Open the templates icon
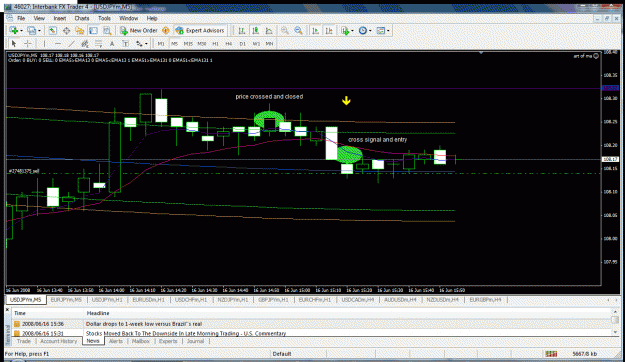The height and width of the screenshot is (362, 625). 381,31
